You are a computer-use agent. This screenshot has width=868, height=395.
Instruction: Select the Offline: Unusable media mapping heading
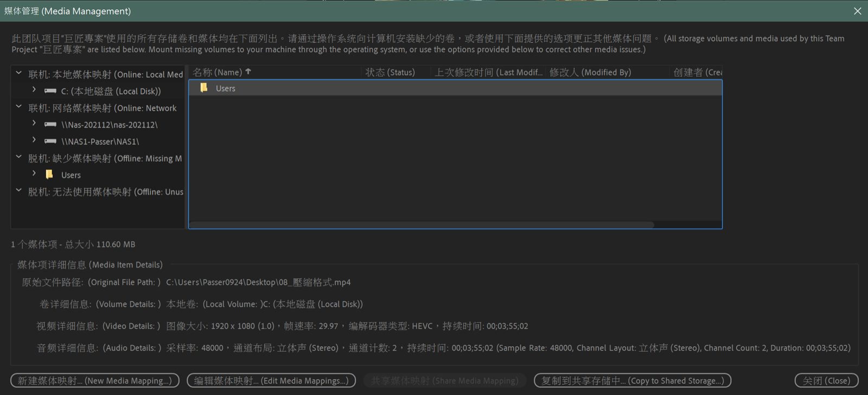tap(106, 192)
